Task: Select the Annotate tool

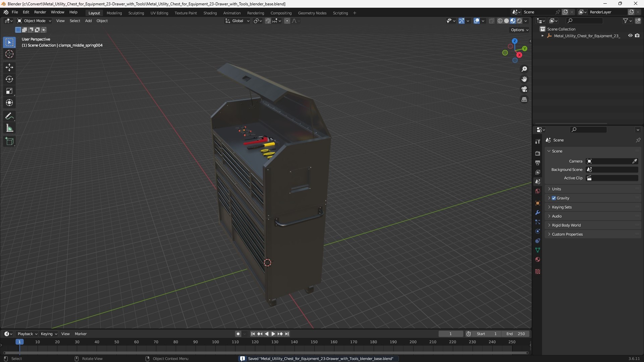Action: [x=9, y=116]
